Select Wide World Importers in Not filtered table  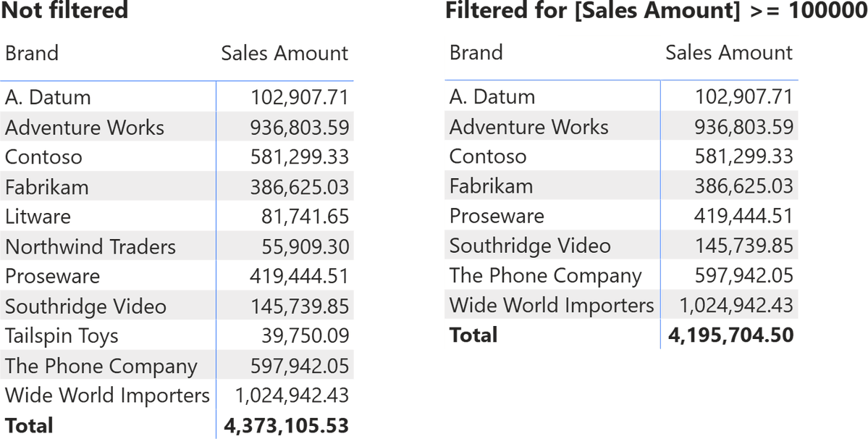(x=107, y=396)
